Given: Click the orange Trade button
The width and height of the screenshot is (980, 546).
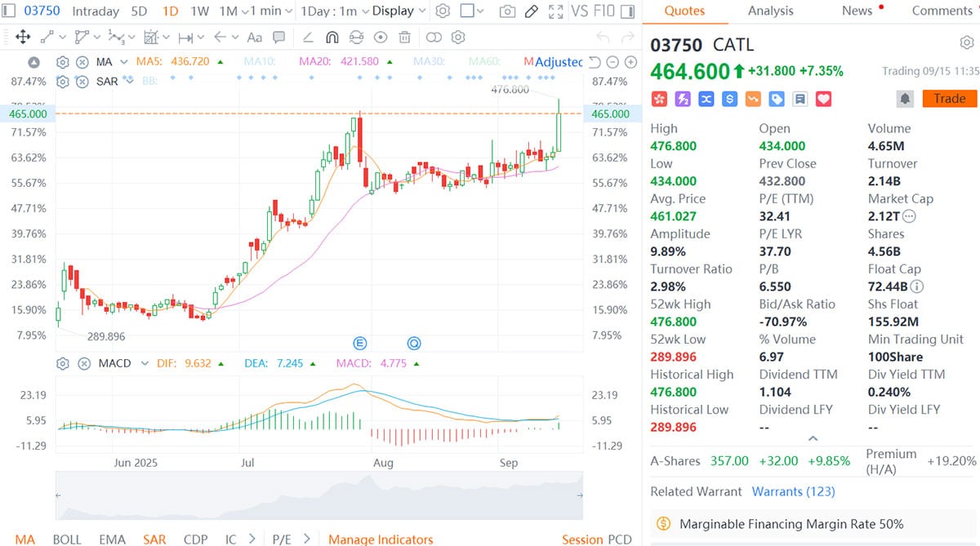Looking at the screenshot, I should point(949,98).
